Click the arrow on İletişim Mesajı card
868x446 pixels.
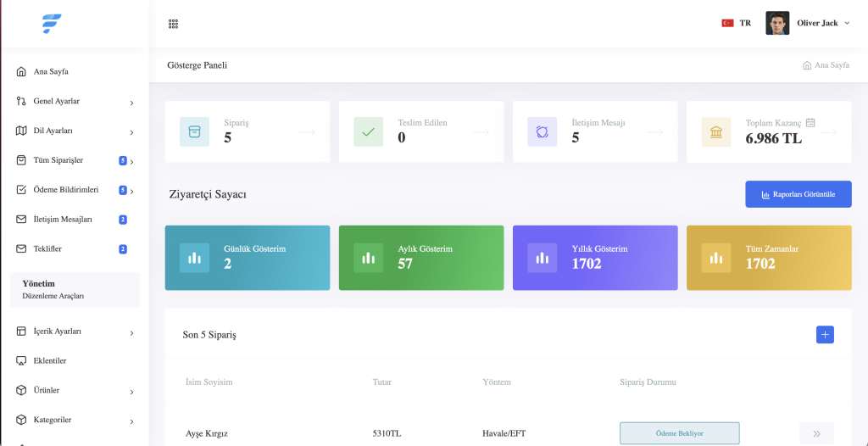coord(655,132)
